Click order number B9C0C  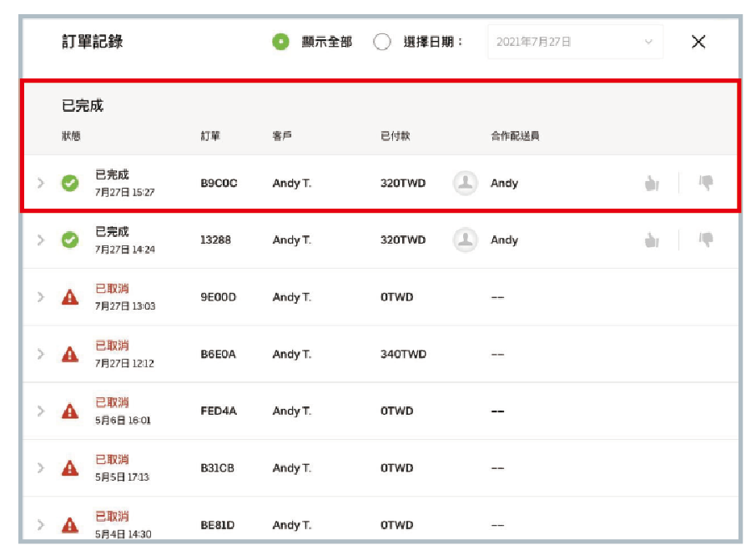click(x=219, y=184)
